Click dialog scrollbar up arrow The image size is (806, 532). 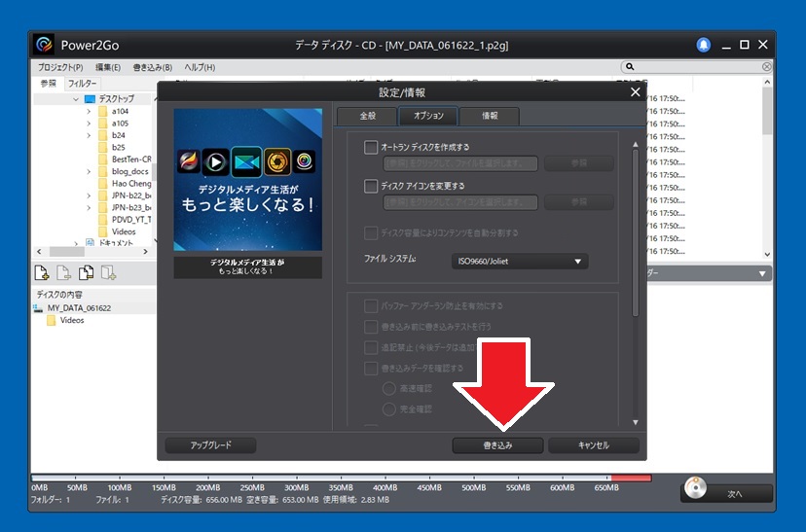(x=636, y=145)
